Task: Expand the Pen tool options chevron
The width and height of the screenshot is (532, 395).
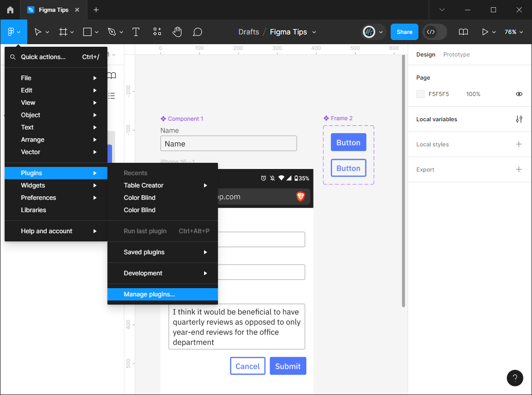Action: [121, 32]
